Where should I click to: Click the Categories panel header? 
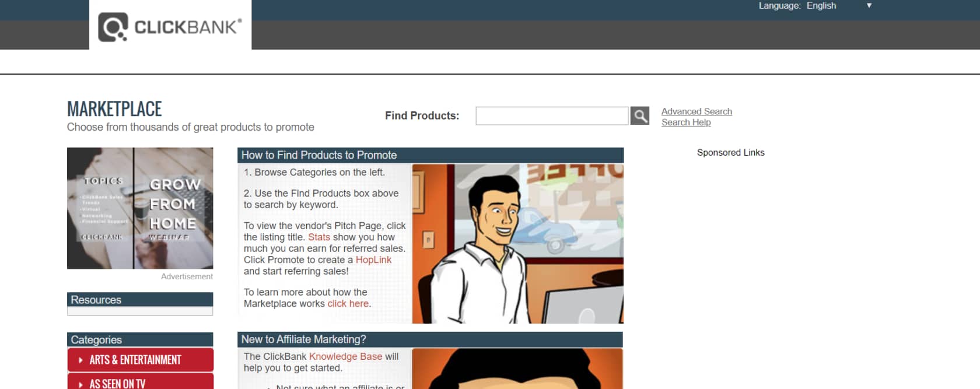[x=140, y=340]
